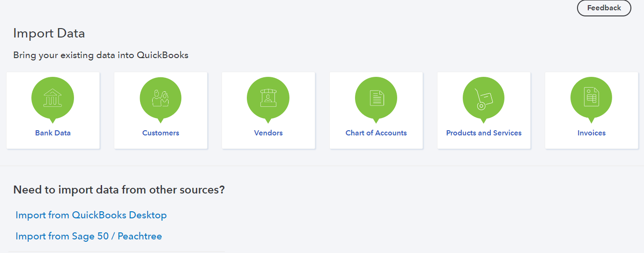The height and width of the screenshot is (253, 644).
Task: Click the green Bank Data building icon
Action: (x=52, y=98)
